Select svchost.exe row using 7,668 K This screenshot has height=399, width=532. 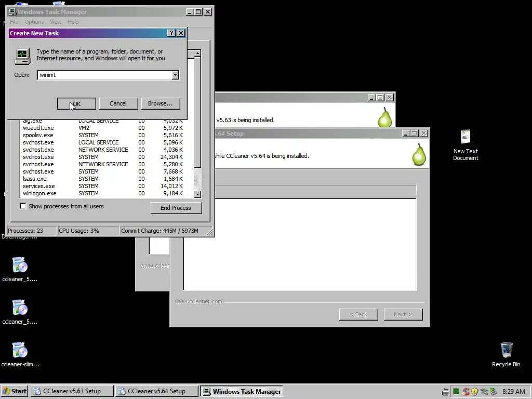pos(107,171)
